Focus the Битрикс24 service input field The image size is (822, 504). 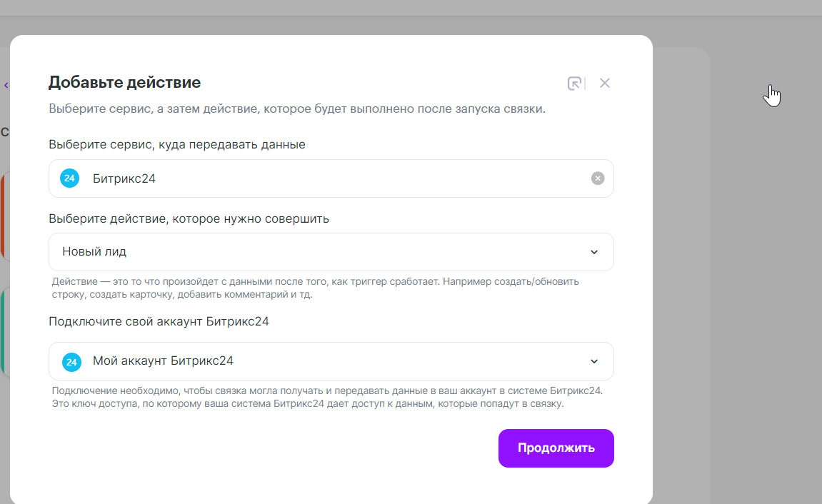[x=331, y=178]
